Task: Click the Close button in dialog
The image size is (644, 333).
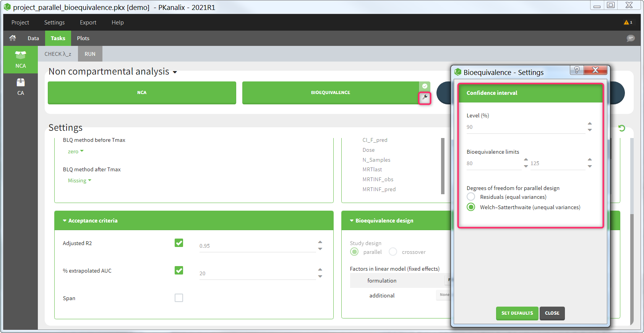Action: [x=552, y=313]
